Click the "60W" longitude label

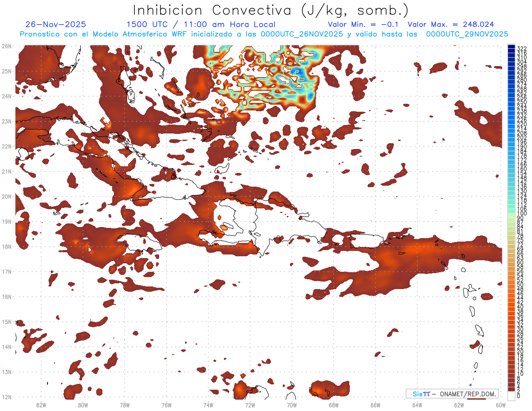501,404
